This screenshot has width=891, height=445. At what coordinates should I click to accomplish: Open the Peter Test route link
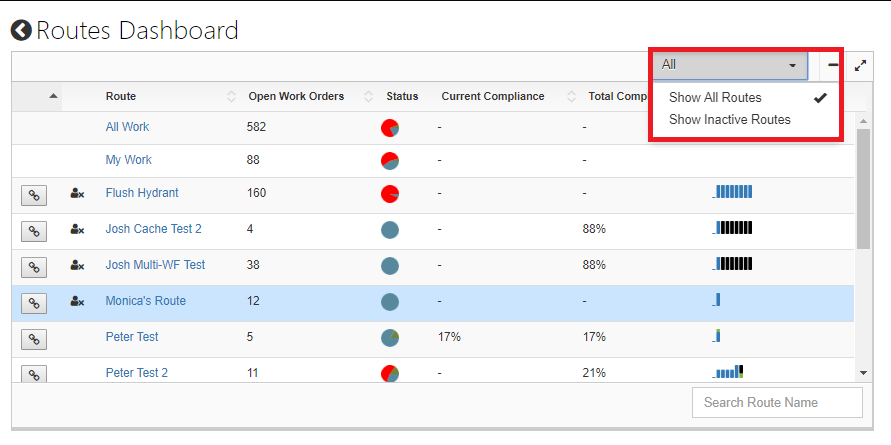pos(132,337)
